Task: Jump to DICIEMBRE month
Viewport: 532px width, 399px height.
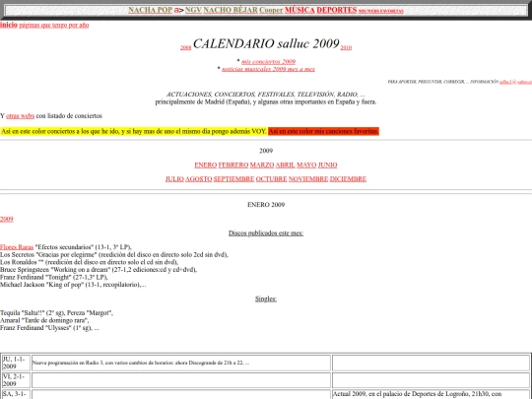Action: click(x=348, y=179)
